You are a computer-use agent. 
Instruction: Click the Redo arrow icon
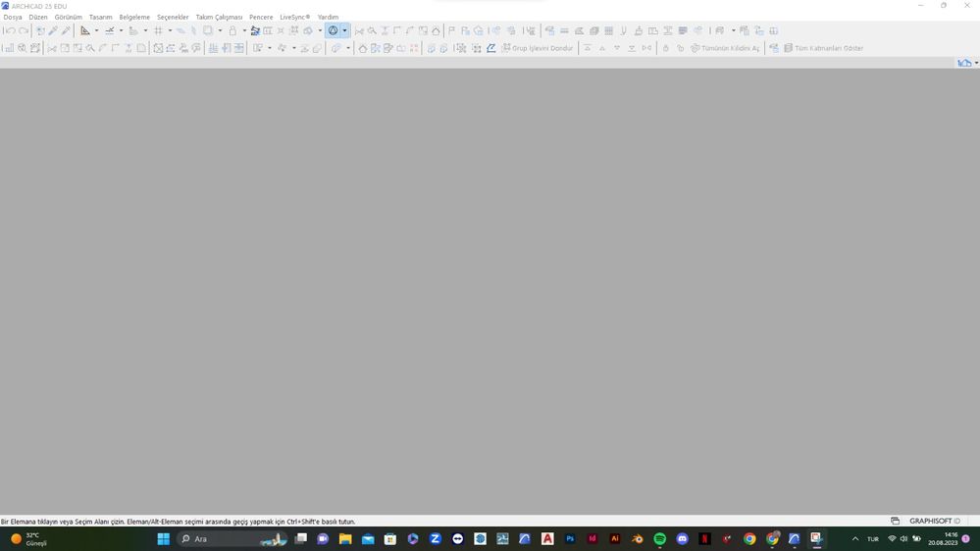pos(24,30)
